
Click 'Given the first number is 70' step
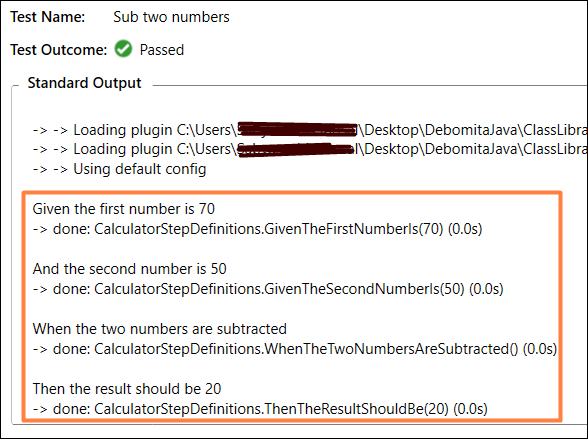pos(123,209)
